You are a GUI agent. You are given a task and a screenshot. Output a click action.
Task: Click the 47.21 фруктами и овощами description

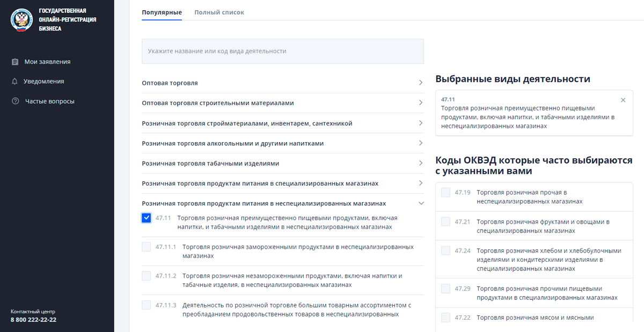click(x=543, y=226)
